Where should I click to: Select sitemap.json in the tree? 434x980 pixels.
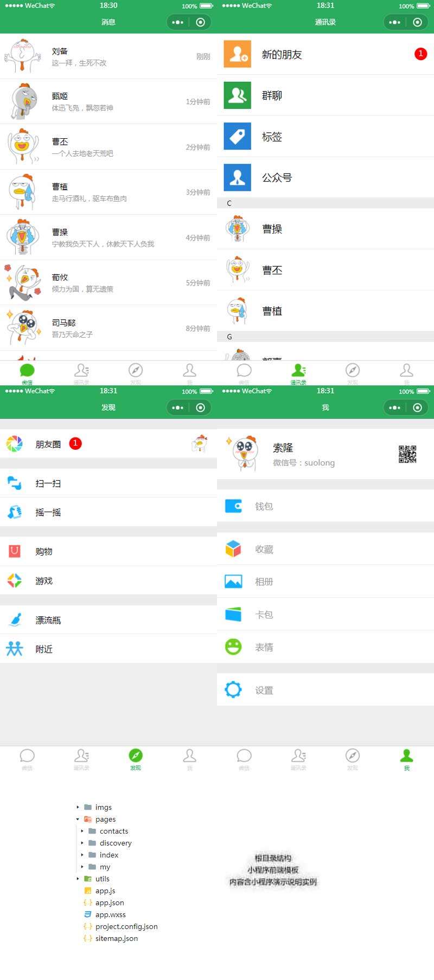pos(117,938)
